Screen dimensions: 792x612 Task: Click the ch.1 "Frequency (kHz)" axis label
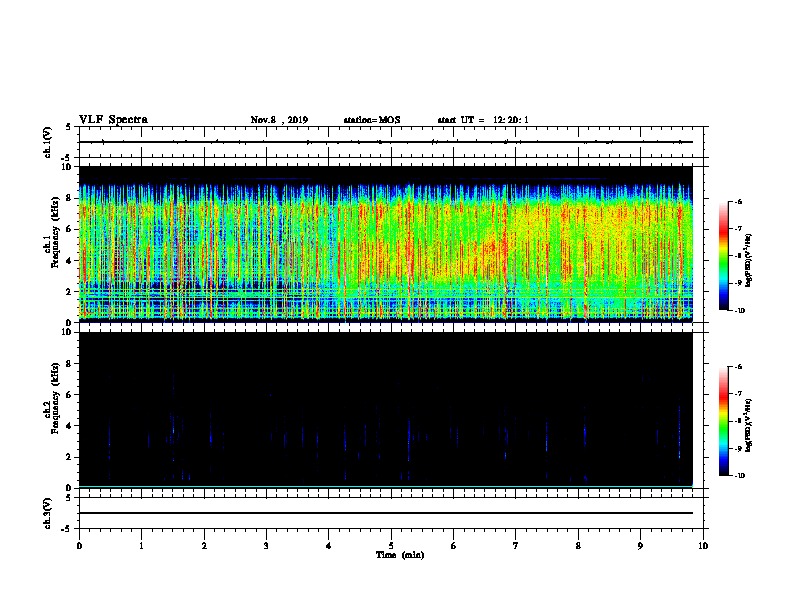tap(55, 233)
